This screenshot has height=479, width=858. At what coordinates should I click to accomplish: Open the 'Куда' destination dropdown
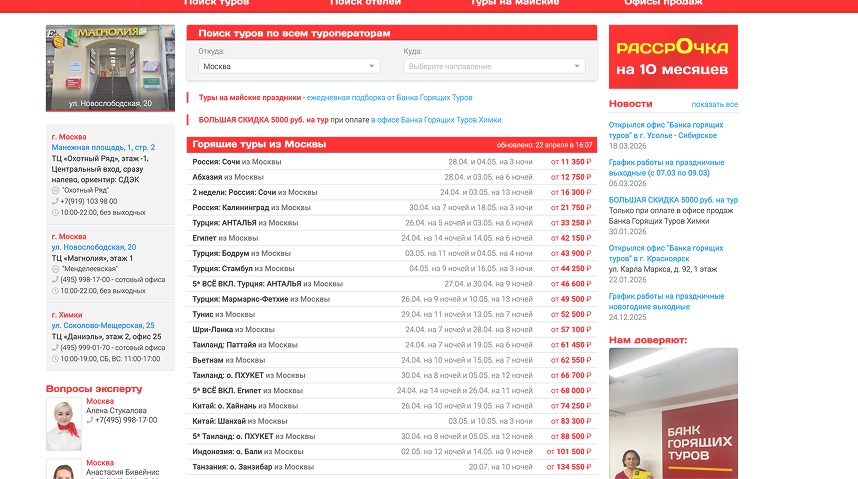494,66
